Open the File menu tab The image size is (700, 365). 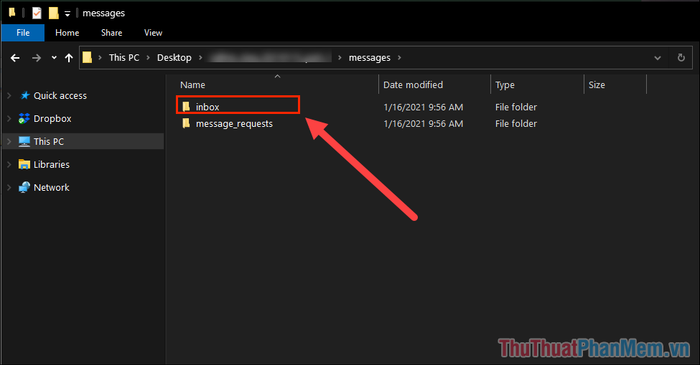tap(23, 33)
